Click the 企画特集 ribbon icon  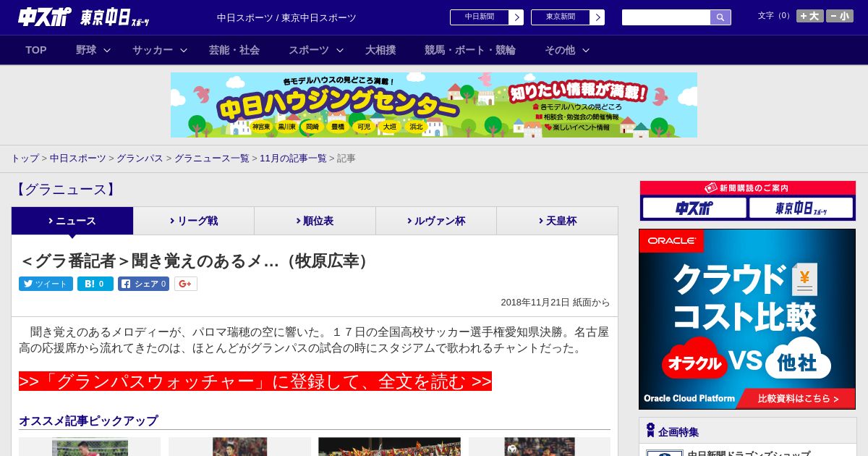click(x=650, y=431)
